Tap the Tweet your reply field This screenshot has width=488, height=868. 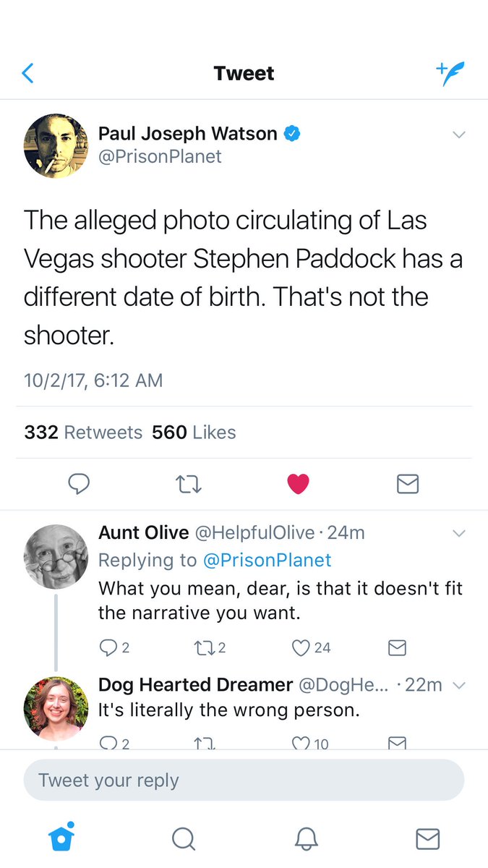tap(244, 780)
